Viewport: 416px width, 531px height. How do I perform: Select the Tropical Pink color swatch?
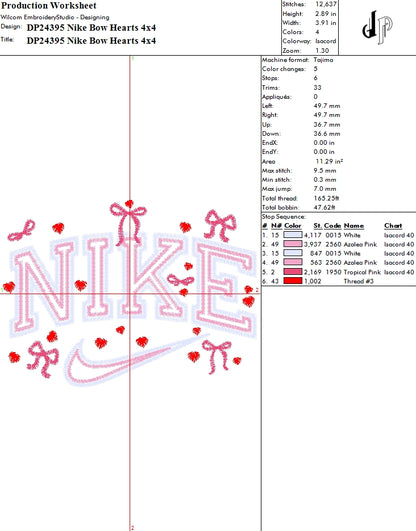293,272
